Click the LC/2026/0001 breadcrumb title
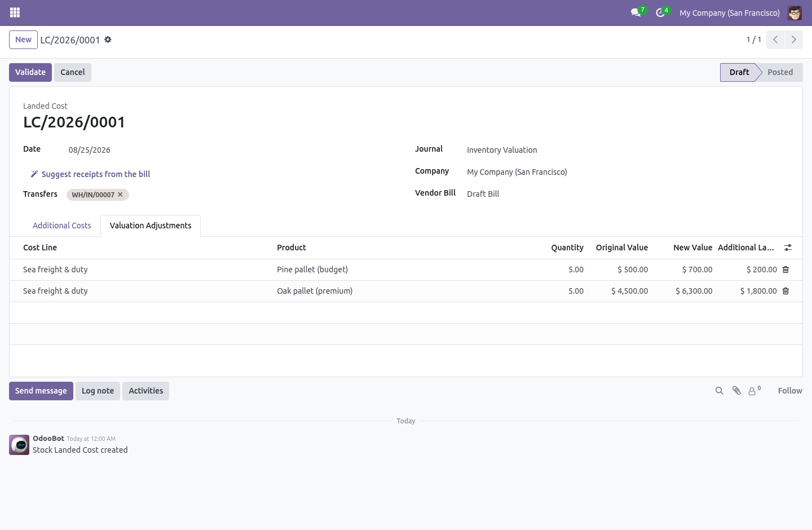Image resolution: width=812 pixels, height=530 pixels. (x=70, y=40)
